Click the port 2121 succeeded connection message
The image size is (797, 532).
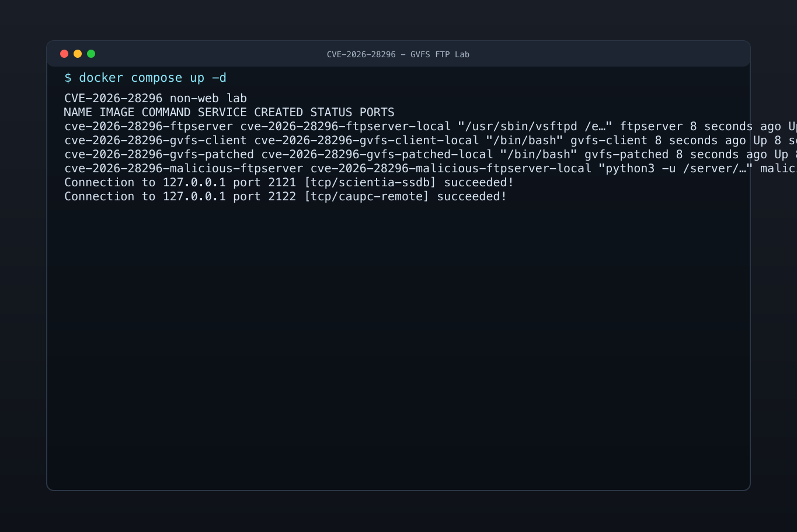pyautogui.click(x=288, y=182)
